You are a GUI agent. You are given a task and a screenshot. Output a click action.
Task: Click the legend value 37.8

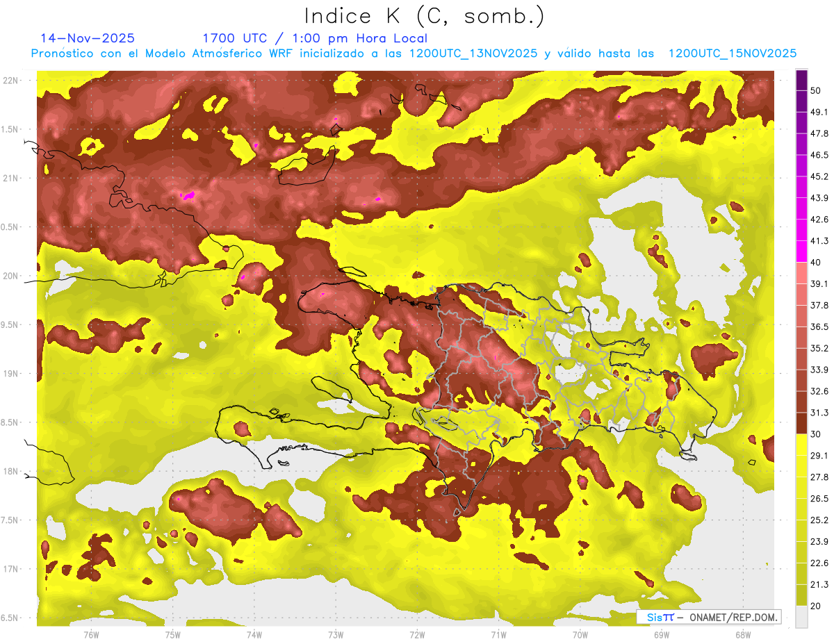[x=819, y=306]
